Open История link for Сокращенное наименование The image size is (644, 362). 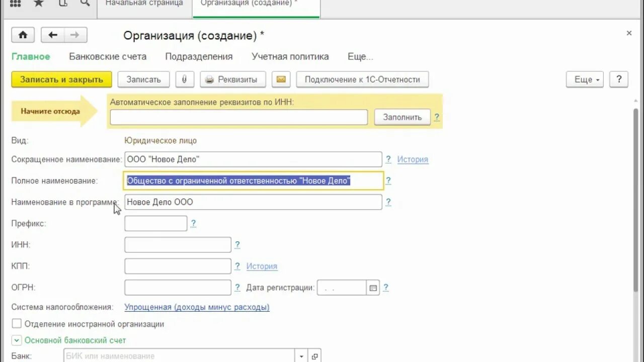pyautogui.click(x=413, y=159)
